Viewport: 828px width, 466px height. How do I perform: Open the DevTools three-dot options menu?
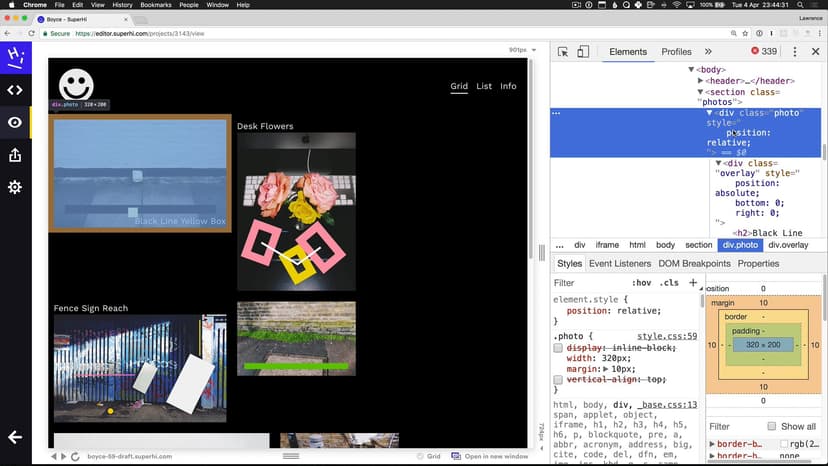point(795,52)
